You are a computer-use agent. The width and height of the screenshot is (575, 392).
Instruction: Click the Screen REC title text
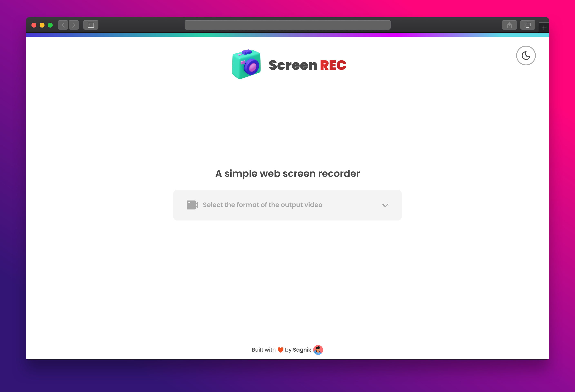(307, 65)
